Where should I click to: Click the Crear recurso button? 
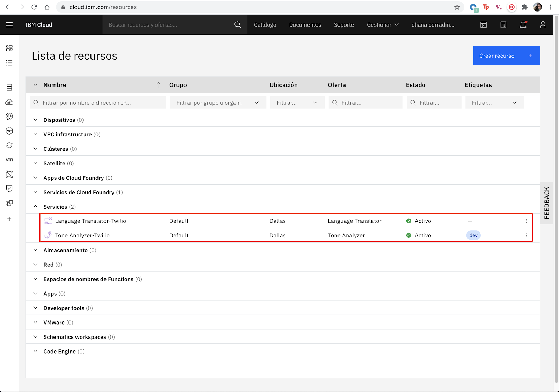click(x=507, y=56)
